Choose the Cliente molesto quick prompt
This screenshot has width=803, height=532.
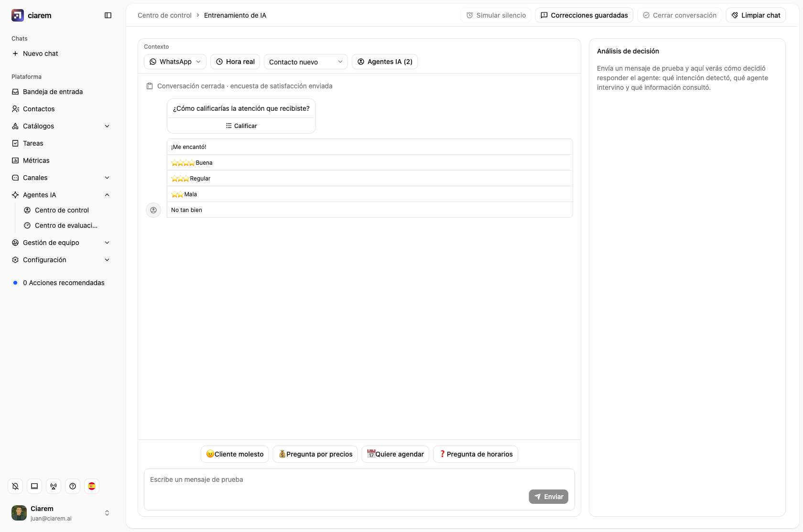click(235, 454)
